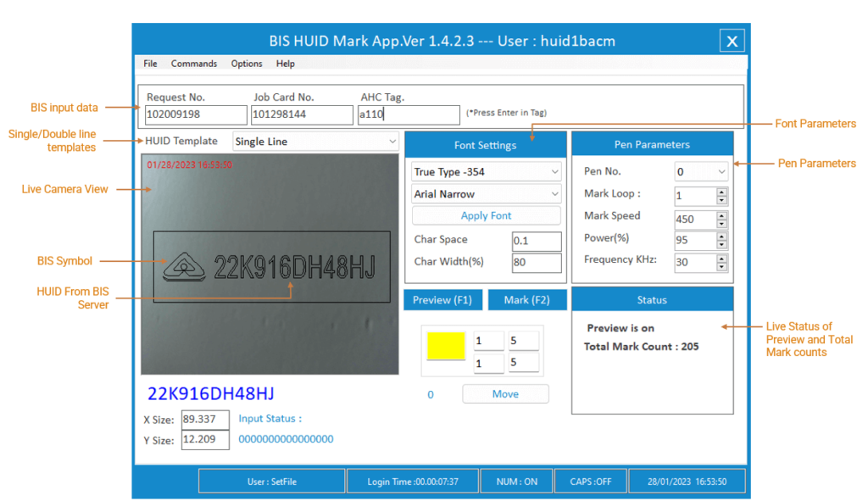Click the X Size field 89.337
The height and width of the screenshot is (501, 868).
tap(205, 419)
